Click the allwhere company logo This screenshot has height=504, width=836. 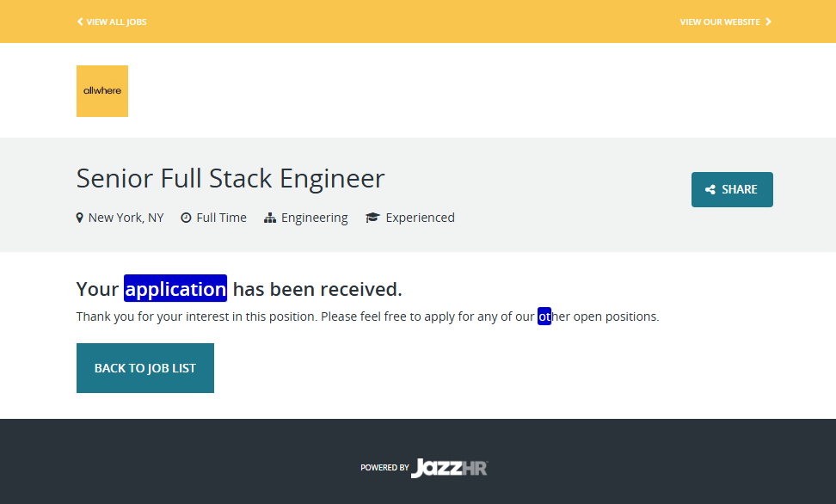(x=102, y=91)
